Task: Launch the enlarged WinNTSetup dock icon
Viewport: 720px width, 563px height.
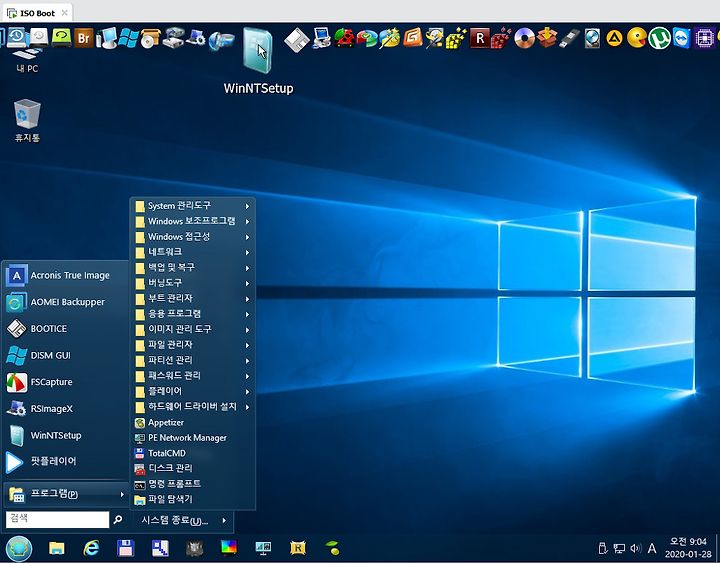Action: (x=258, y=51)
